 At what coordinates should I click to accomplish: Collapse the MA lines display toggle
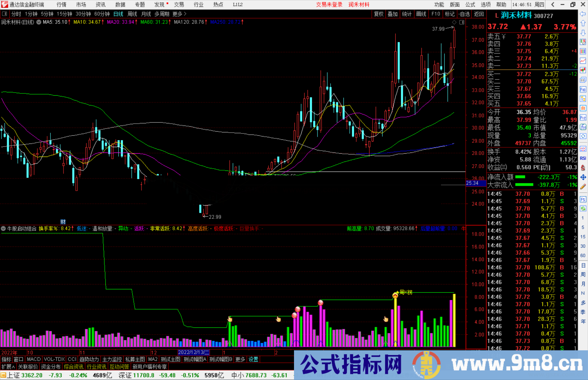point(38,22)
